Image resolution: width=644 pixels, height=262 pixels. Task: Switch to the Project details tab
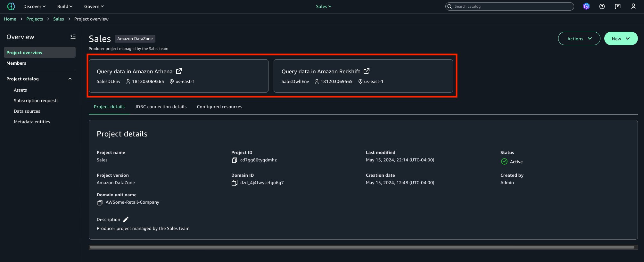pos(109,107)
